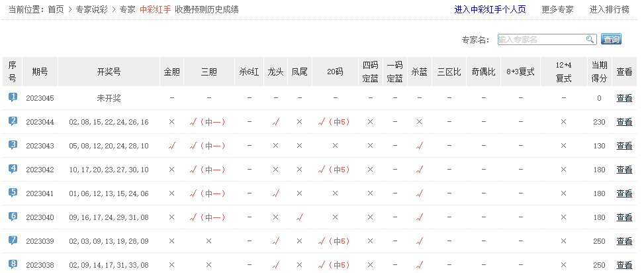
Task: Type in the 输入专家名 field
Action: click(540, 40)
